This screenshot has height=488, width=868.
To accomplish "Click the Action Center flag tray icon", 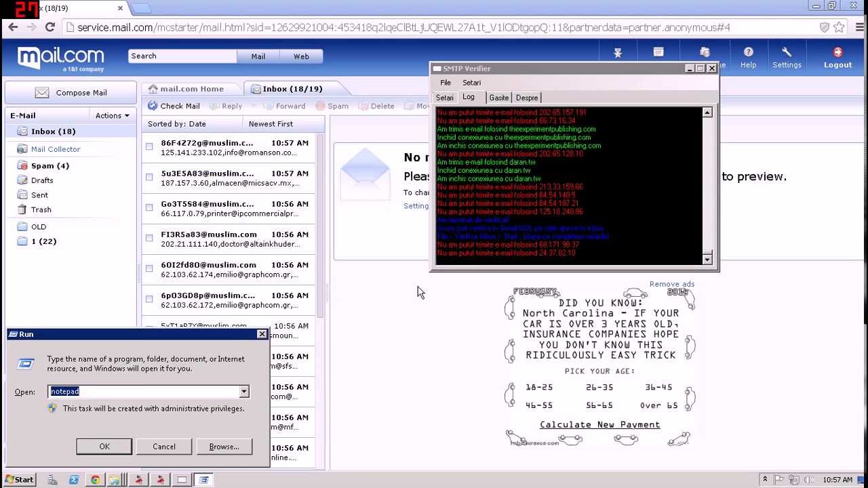I will pyautogui.click(x=780, y=480).
